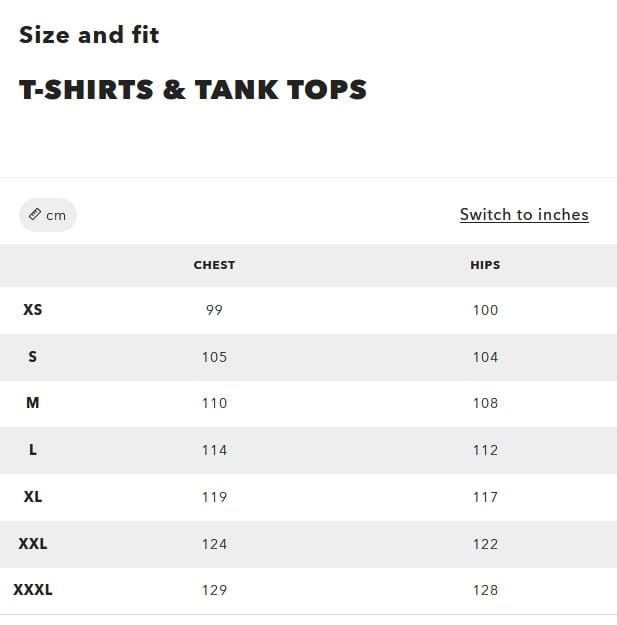Pick the L size row label
Screen dimensions: 617x625
point(33,450)
